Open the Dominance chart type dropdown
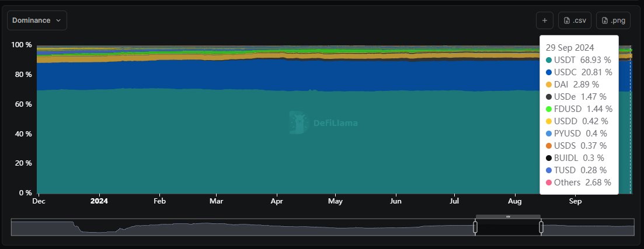Viewport: 644px width, 249px height. point(37,20)
